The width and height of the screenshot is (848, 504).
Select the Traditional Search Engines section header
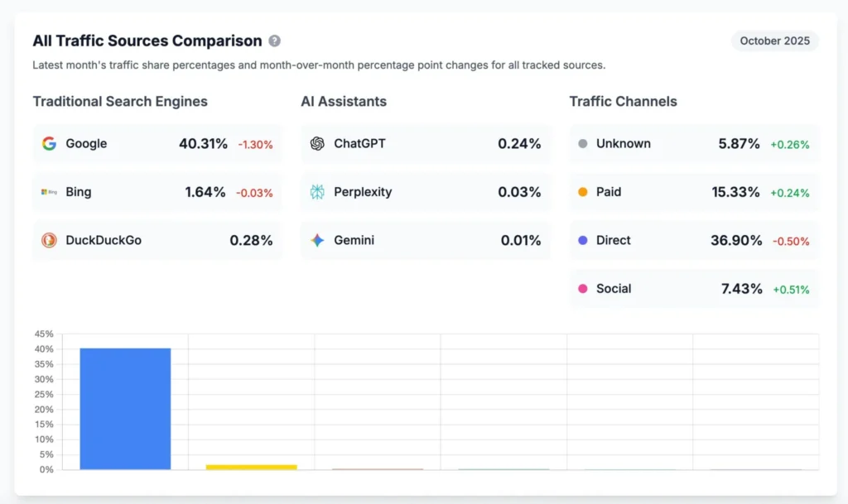tap(119, 101)
